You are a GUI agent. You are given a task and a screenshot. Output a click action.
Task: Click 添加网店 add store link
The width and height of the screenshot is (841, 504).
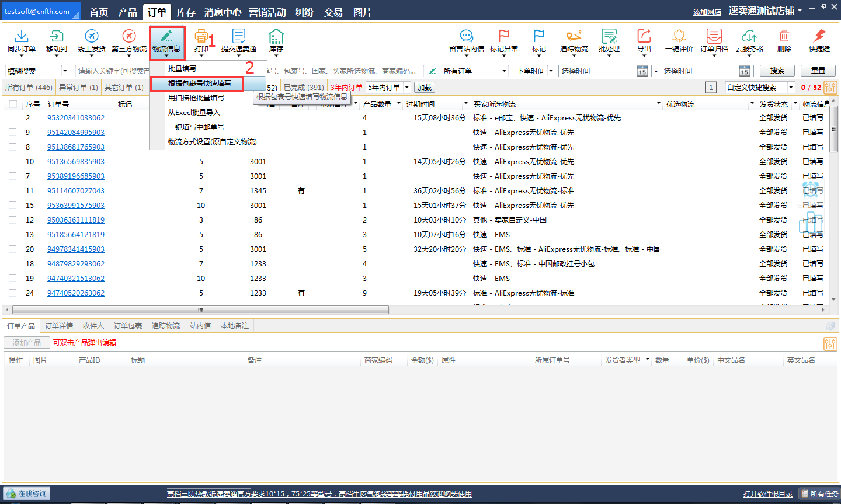coord(707,12)
